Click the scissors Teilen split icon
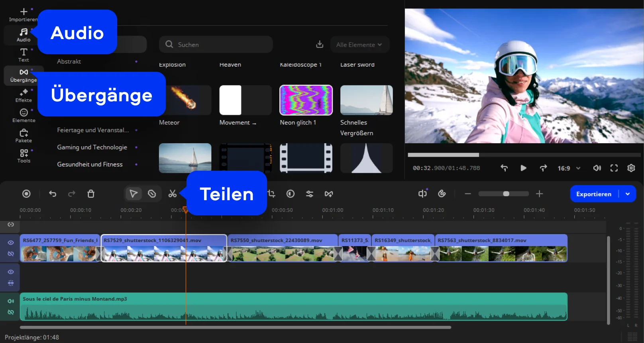644x343 pixels. coord(172,194)
